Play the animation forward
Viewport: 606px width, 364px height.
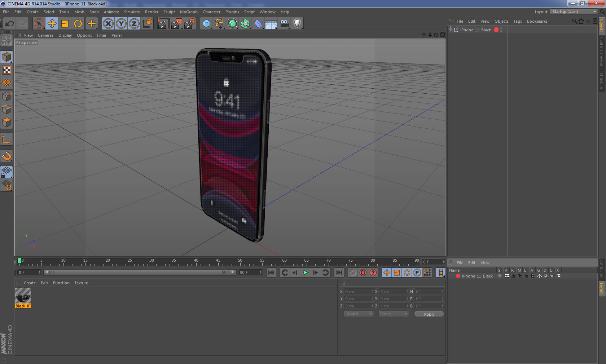click(305, 272)
